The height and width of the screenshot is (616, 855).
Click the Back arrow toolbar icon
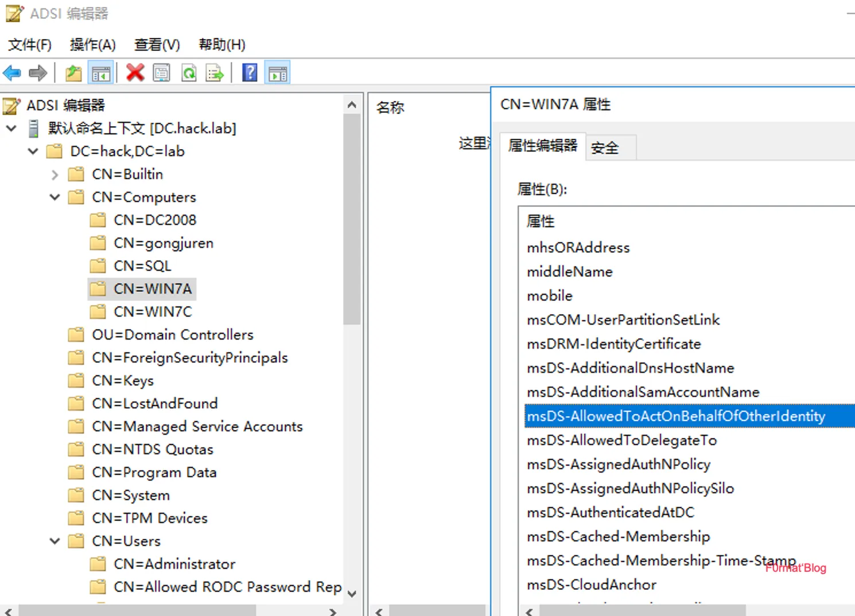click(x=12, y=73)
